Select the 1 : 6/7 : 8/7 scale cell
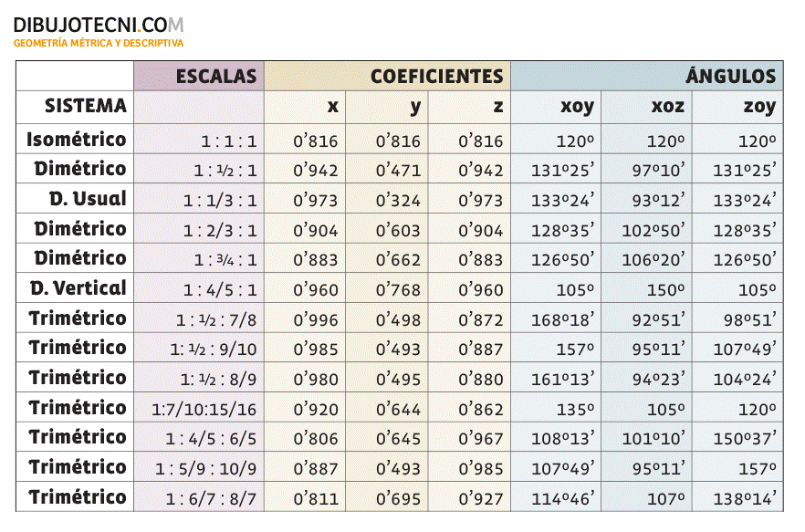Screen dimensions: 805x532 coord(212,499)
